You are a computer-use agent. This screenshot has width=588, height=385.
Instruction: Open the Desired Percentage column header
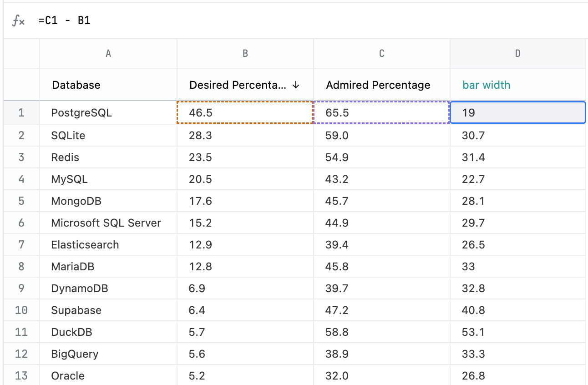[238, 85]
